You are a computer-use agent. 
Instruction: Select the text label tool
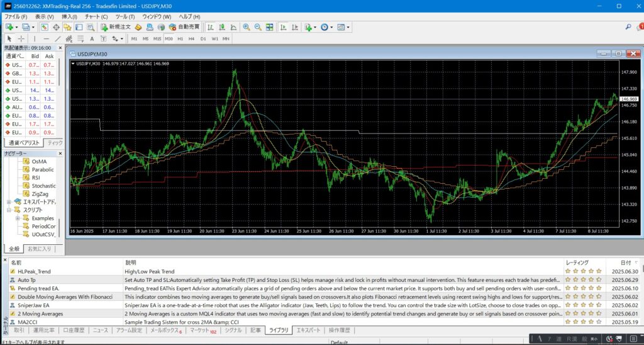pos(104,38)
